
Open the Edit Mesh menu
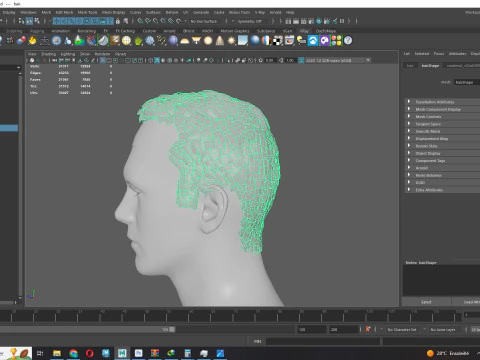[x=64, y=12]
